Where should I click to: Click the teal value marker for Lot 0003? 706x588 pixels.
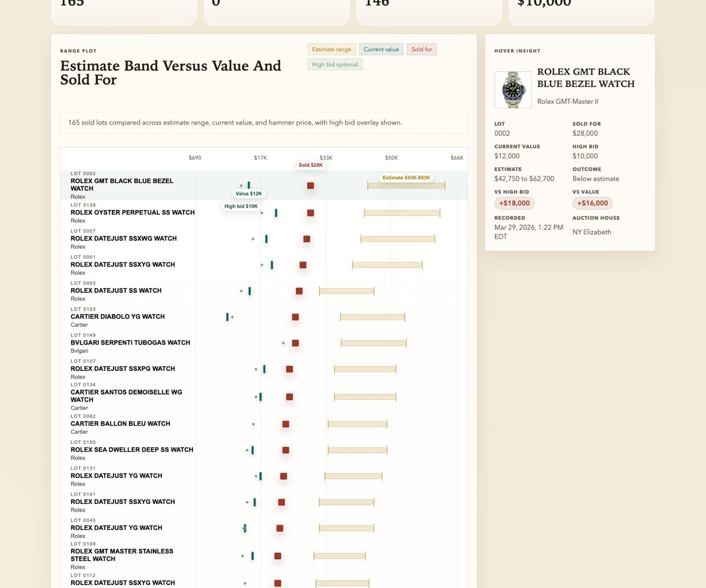249,291
